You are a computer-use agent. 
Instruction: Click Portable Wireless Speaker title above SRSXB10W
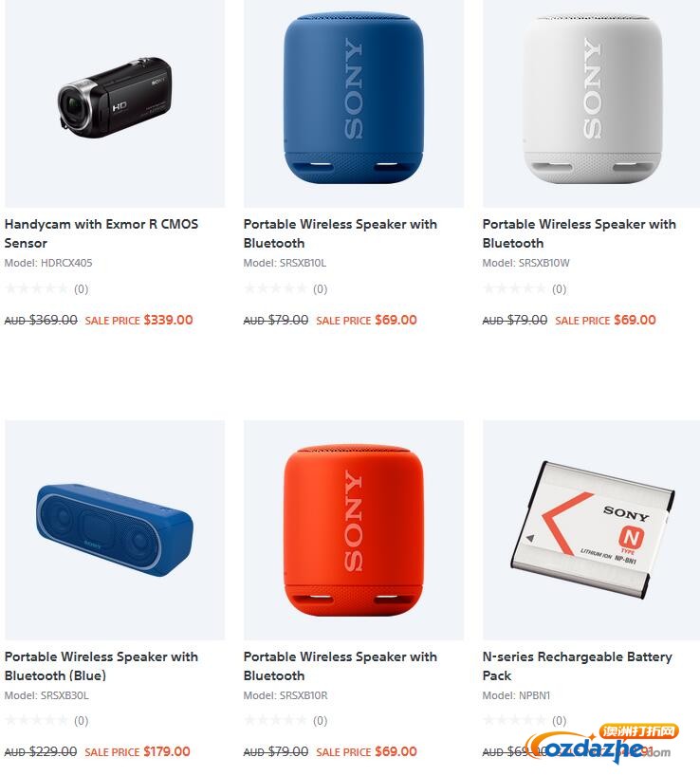point(580,233)
